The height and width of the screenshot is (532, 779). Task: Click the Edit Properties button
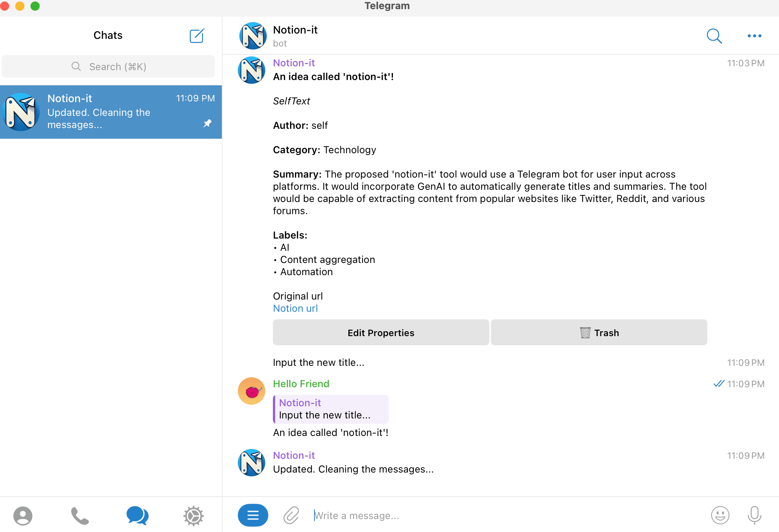coord(381,332)
